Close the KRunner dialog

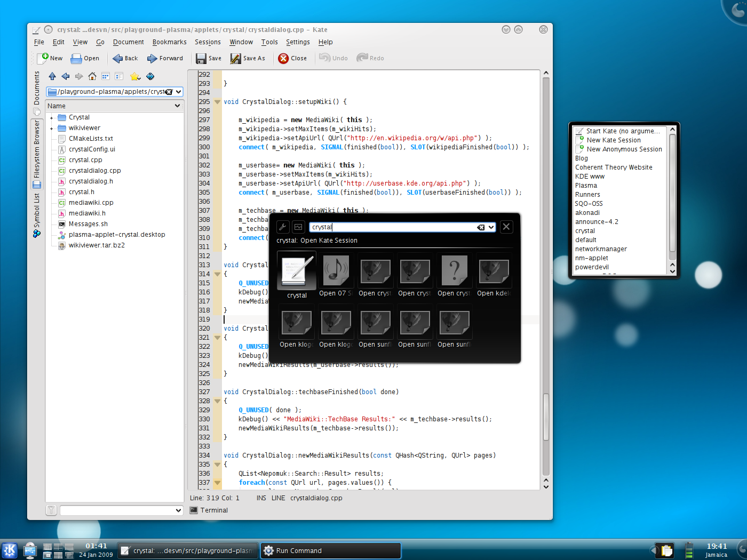click(x=506, y=227)
